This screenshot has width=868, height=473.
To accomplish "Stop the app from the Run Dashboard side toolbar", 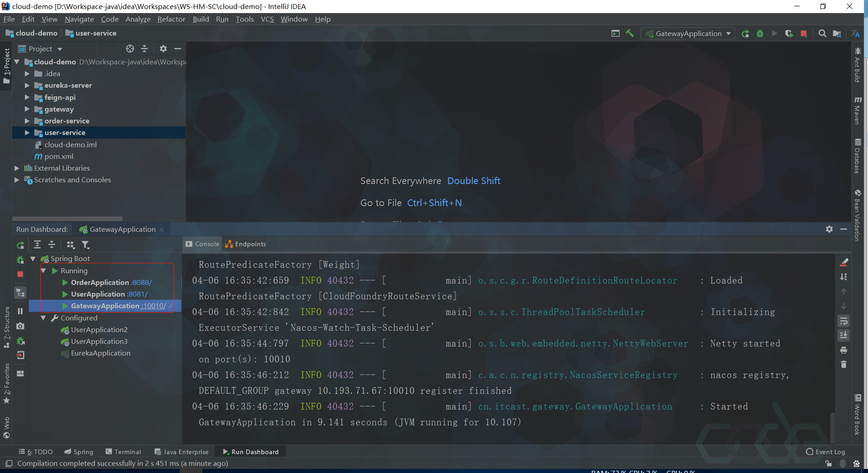I will click(20, 274).
